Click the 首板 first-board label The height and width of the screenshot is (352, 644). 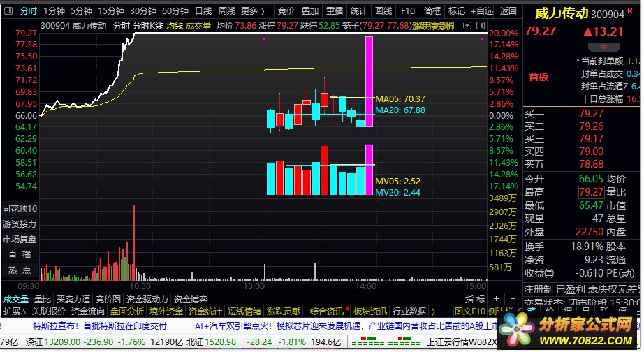(x=539, y=77)
